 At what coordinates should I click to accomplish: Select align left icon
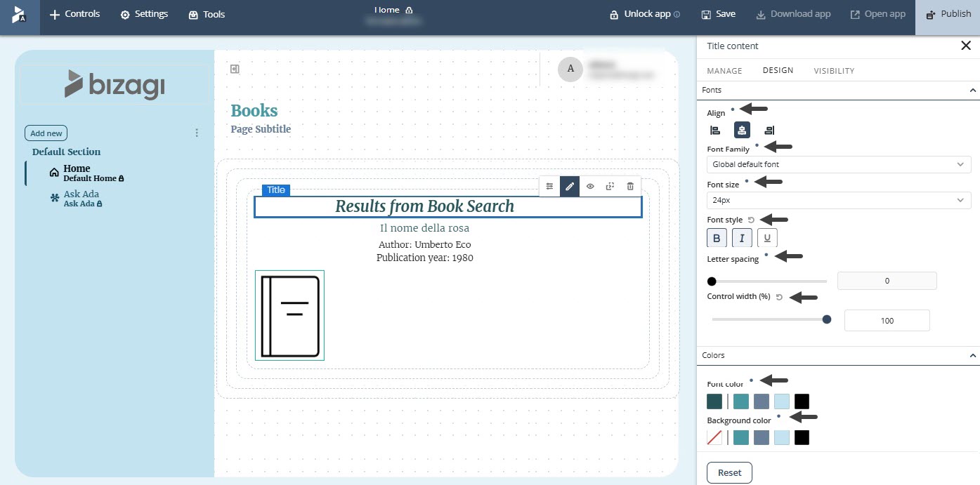pyautogui.click(x=715, y=130)
